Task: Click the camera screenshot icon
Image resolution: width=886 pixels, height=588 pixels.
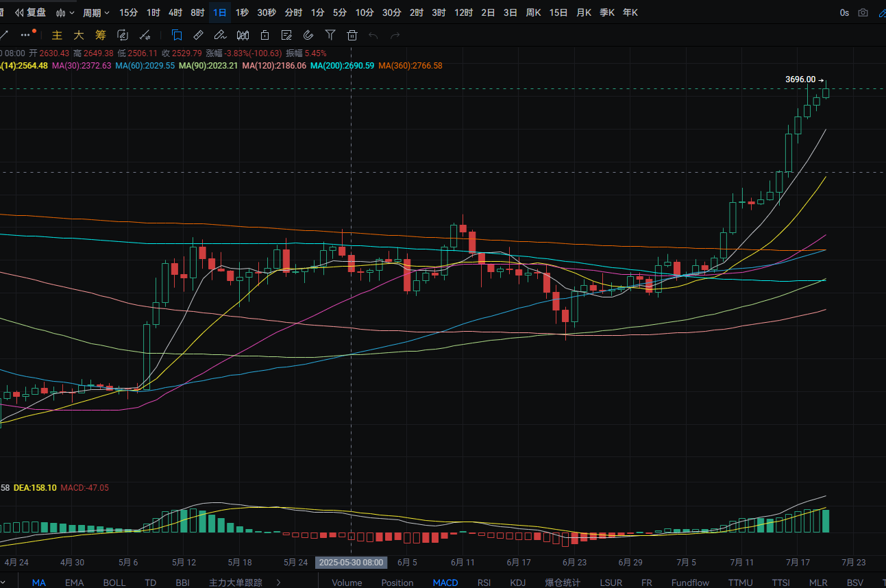Action: pyautogui.click(x=863, y=12)
